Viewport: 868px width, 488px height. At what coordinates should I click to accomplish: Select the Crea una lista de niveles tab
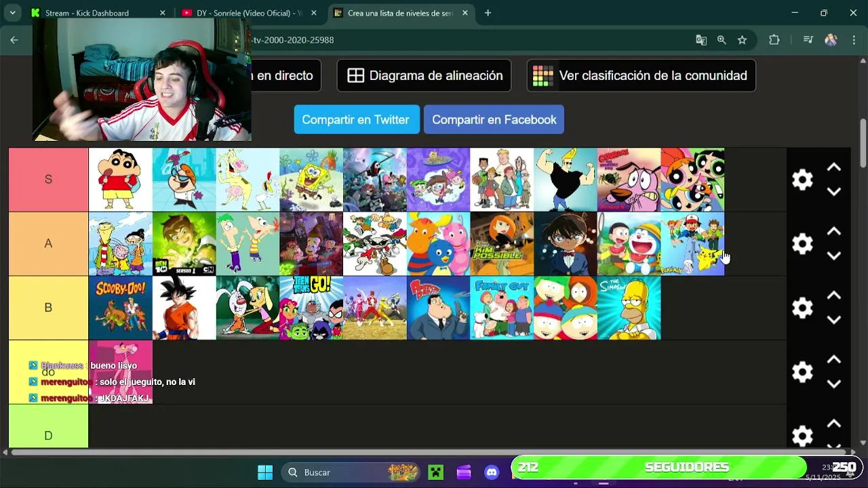[401, 13]
